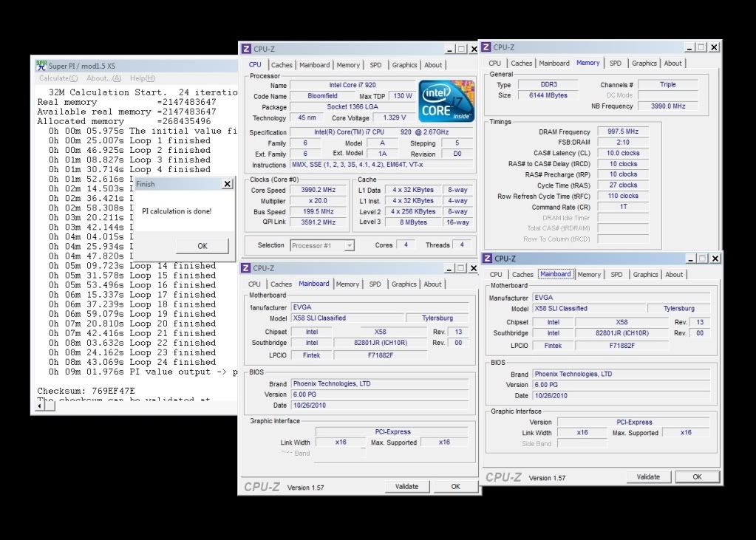Image resolution: width=756 pixels, height=540 pixels.
Task: Click the Max TDP value '130 W'
Action: click(x=403, y=96)
